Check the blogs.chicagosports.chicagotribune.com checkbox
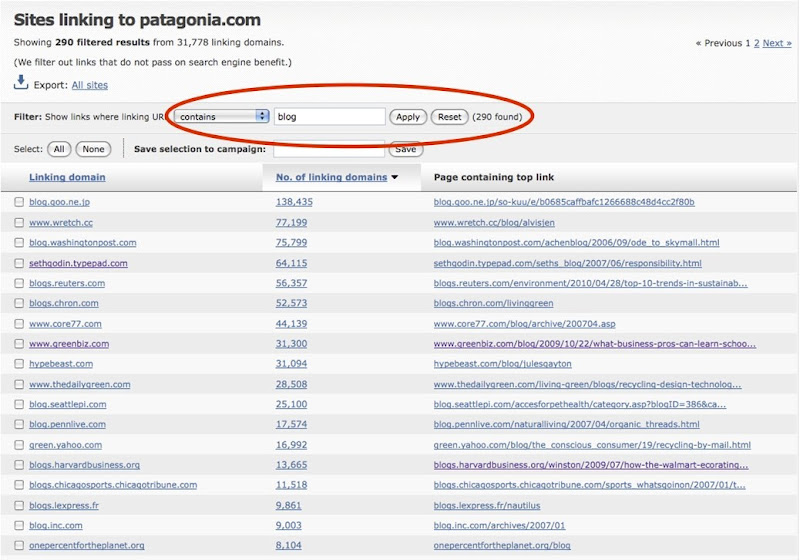This screenshot has width=800, height=560. click(19, 485)
